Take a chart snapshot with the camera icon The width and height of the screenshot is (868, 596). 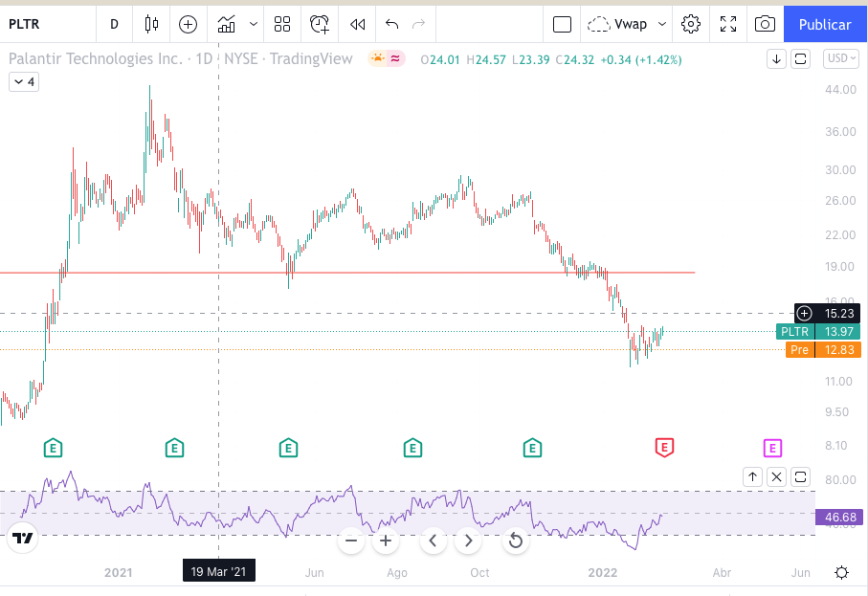click(765, 24)
